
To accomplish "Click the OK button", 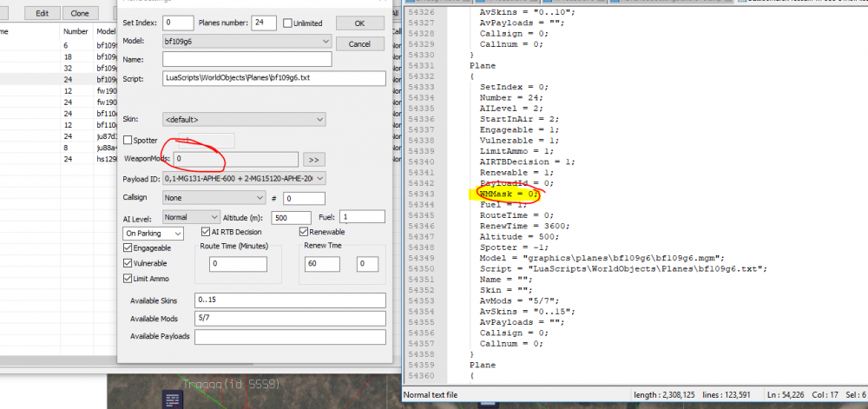I will (360, 23).
